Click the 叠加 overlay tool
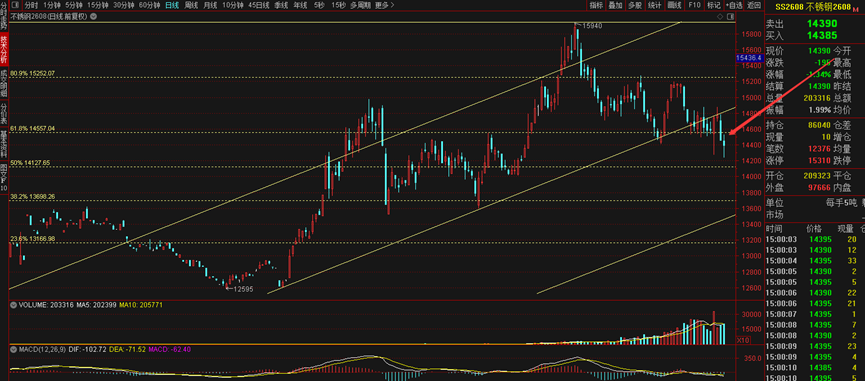This screenshot has width=865, height=381. [615, 6]
